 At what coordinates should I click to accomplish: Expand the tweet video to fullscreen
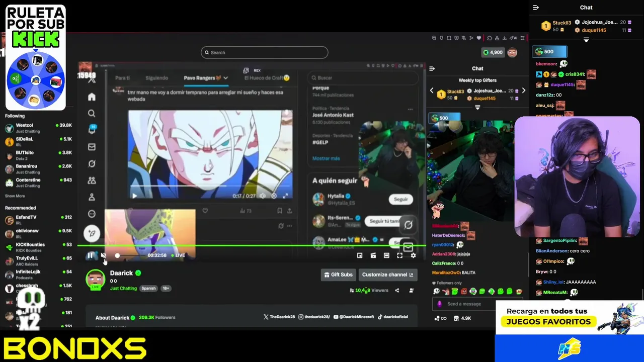coord(286,196)
